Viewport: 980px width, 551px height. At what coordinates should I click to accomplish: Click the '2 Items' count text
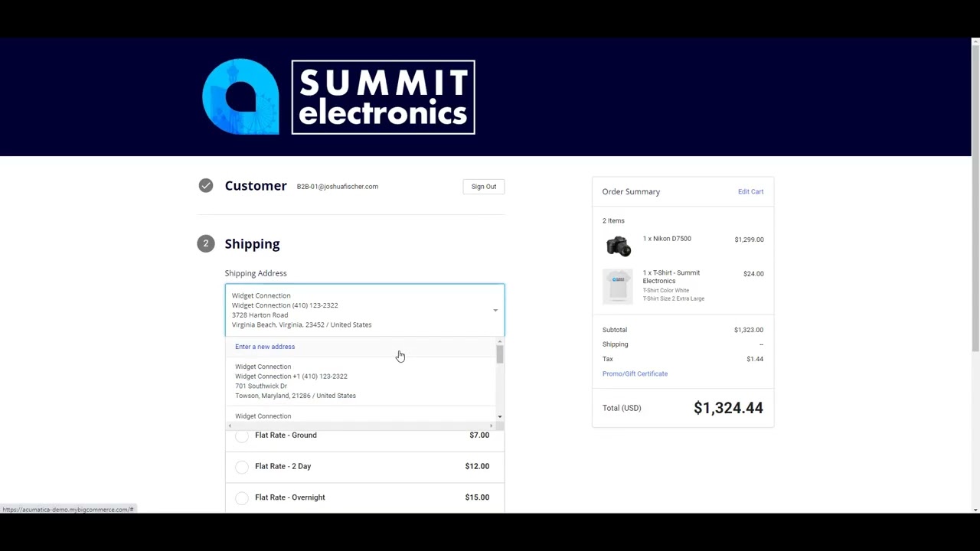pos(613,220)
